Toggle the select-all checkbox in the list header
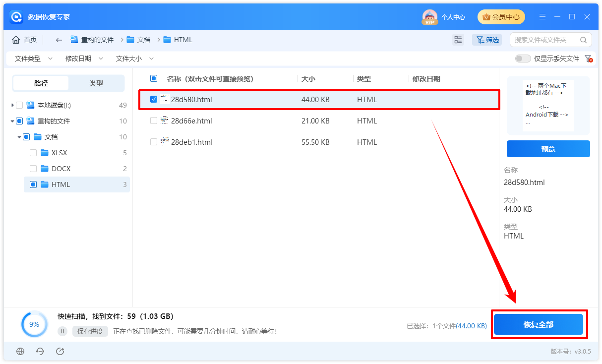602x364 pixels. (x=154, y=78)
